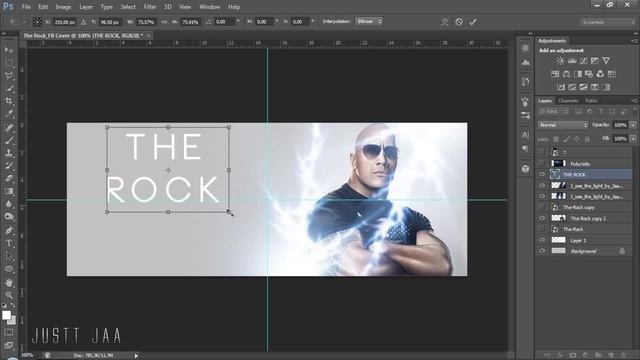Image resolution: width=640 pixels, height=360 pixels.
Task: Switch to the Paths tab
Action: [x=591, y=100]
